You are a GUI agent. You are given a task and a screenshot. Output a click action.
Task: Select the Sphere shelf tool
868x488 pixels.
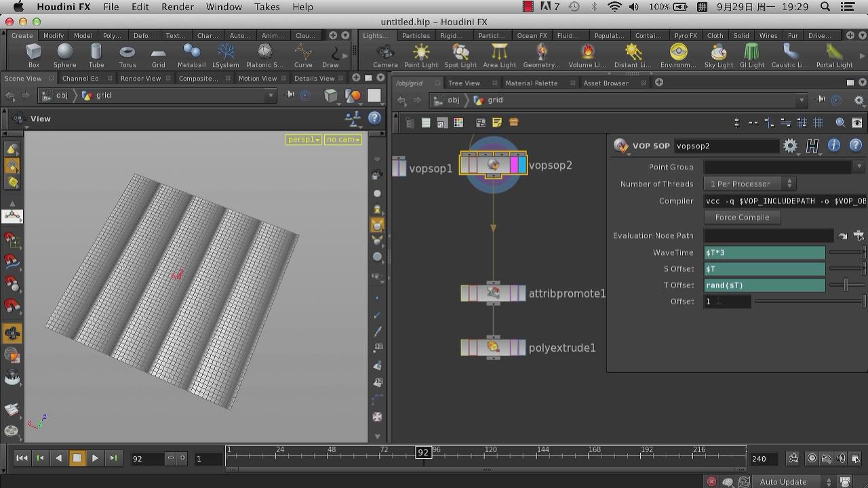tap(64, 56)
